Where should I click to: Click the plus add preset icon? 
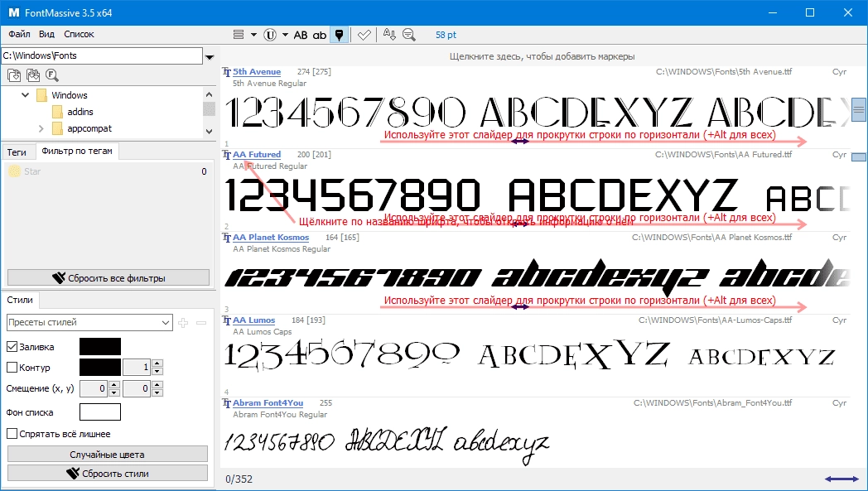point(183,322)
